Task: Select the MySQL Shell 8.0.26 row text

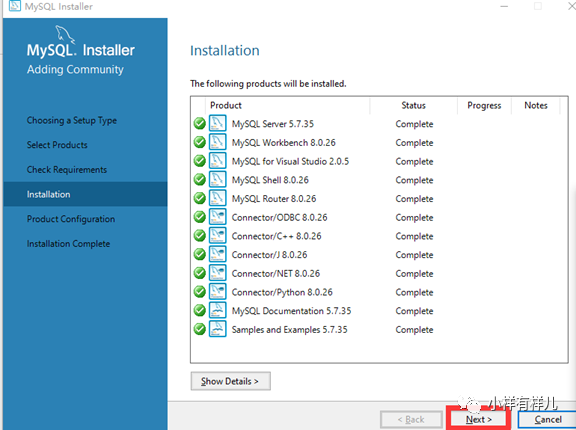Action: (270, 180)
